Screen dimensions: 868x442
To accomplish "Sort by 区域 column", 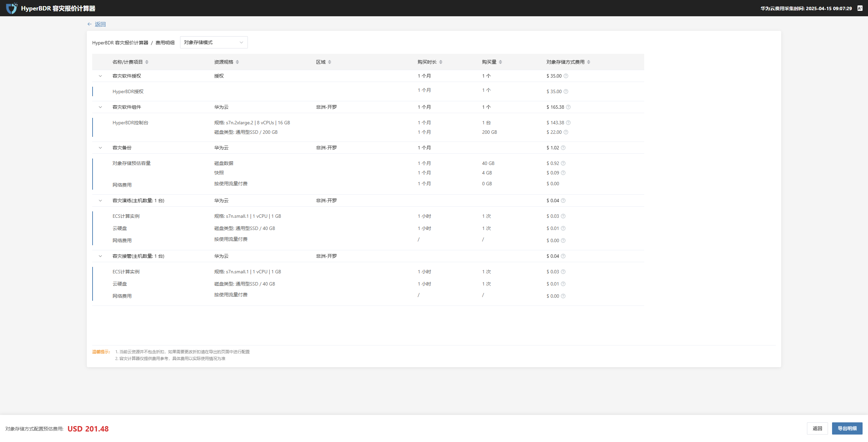I will tap(330, 62).
